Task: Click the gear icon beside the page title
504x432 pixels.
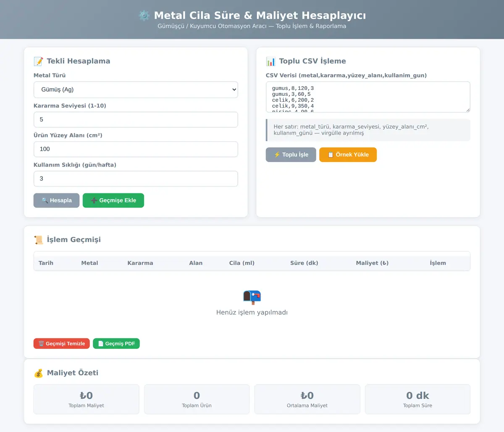Action: (x=144, y=16)
